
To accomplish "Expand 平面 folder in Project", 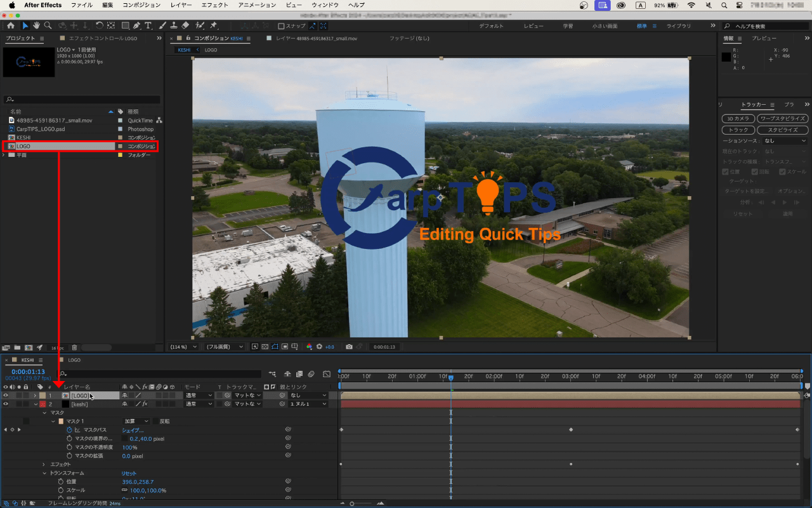I will point(4,154).
